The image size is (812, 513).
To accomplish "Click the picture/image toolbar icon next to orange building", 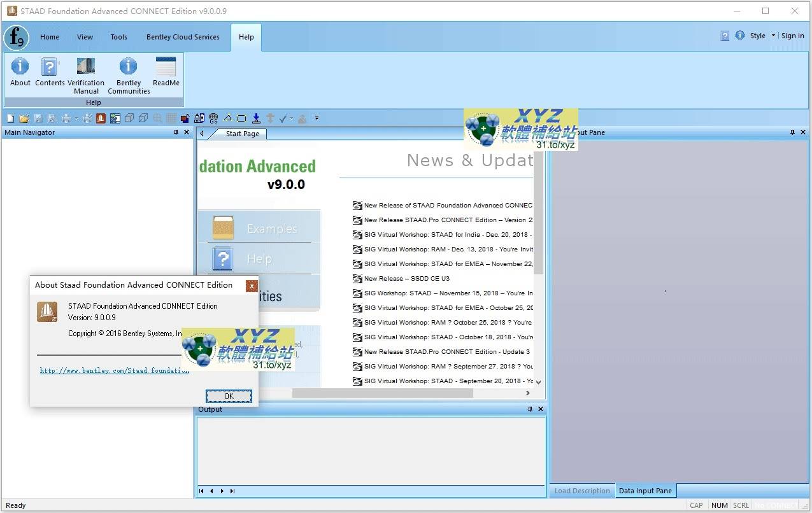I will coord(115,118).
